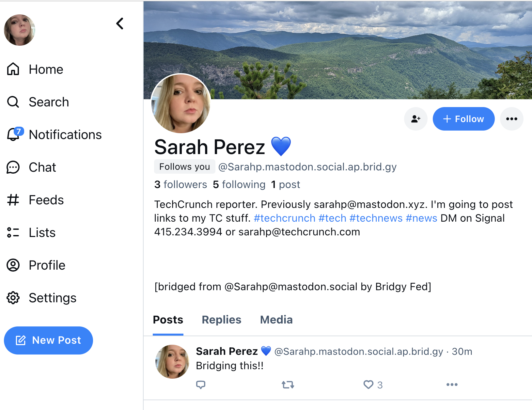Click the add-to-list person icon button

415,119
